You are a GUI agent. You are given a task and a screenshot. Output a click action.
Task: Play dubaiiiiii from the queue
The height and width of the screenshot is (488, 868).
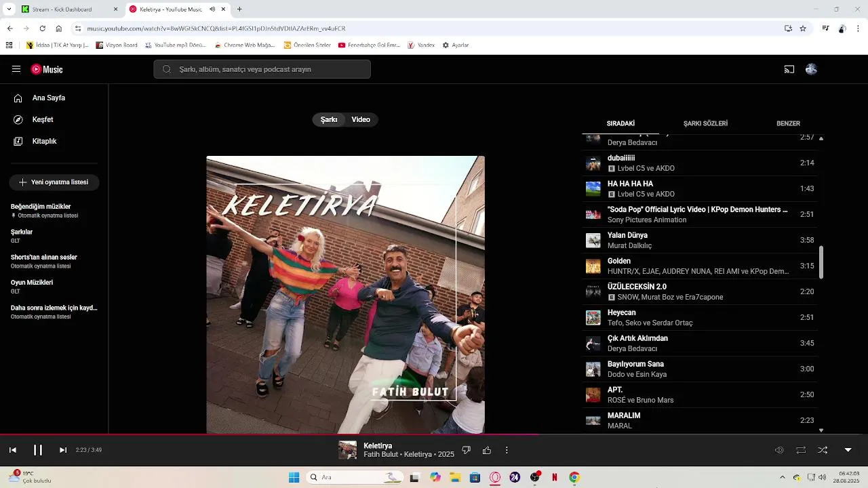700,163
